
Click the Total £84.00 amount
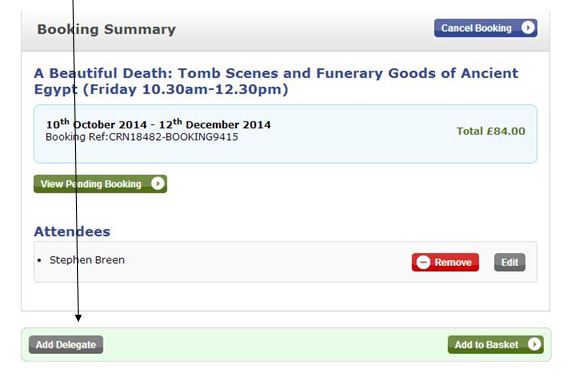tap(491, 131)
